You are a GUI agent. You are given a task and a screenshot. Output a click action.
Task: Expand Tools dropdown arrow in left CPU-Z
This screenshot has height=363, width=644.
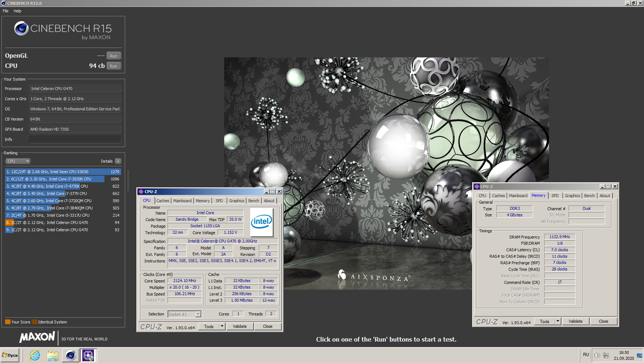point(222,327)
